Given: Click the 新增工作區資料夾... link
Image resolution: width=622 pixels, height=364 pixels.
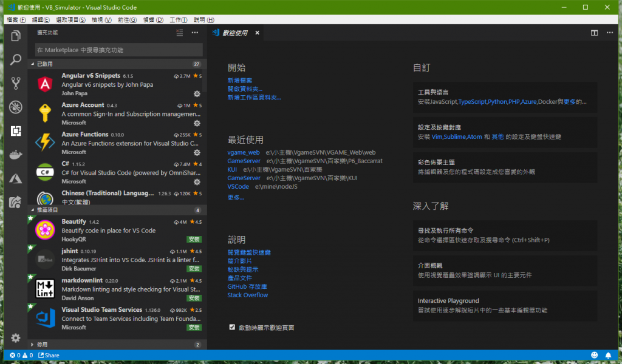Looking at the screenshot, I should coord(254,98).
